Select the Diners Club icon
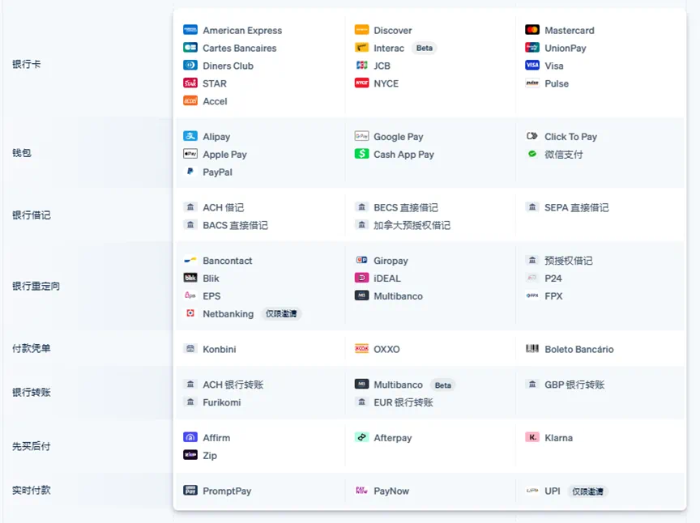The image size is (700, 523). (x=190, y=66)
